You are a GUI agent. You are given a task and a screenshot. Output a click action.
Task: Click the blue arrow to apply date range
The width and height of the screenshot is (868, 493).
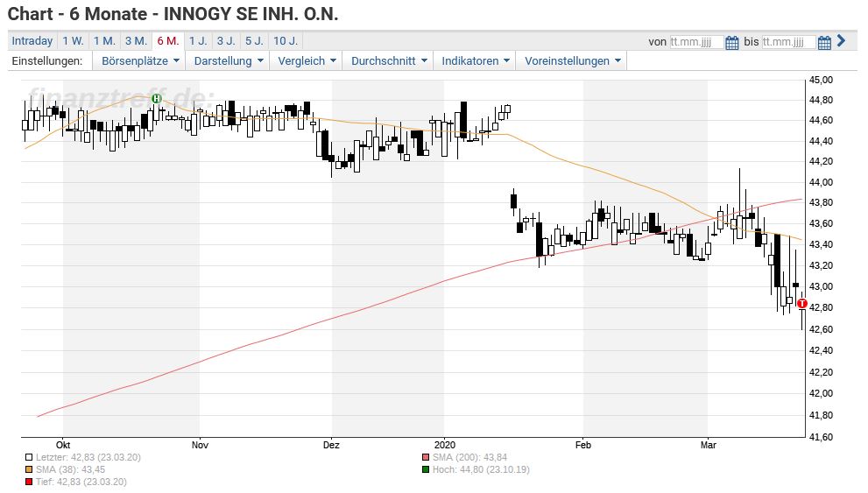click(842, 40)
